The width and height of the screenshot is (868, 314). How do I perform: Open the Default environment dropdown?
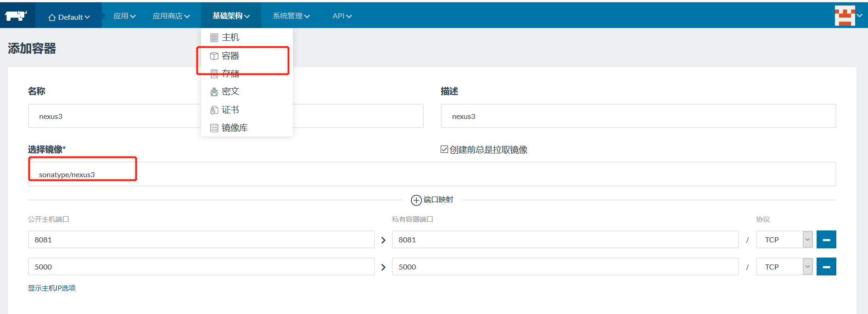pyautogui.click(x=69, y=17)
